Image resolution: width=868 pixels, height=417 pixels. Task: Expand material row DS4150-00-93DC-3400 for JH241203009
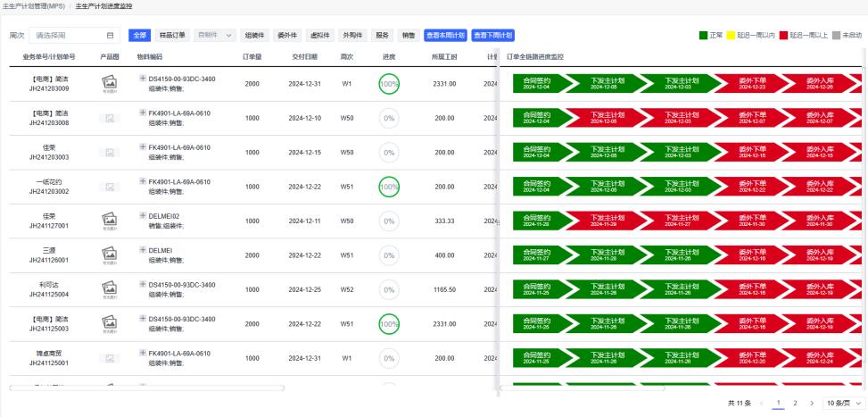tap(143, 79)
